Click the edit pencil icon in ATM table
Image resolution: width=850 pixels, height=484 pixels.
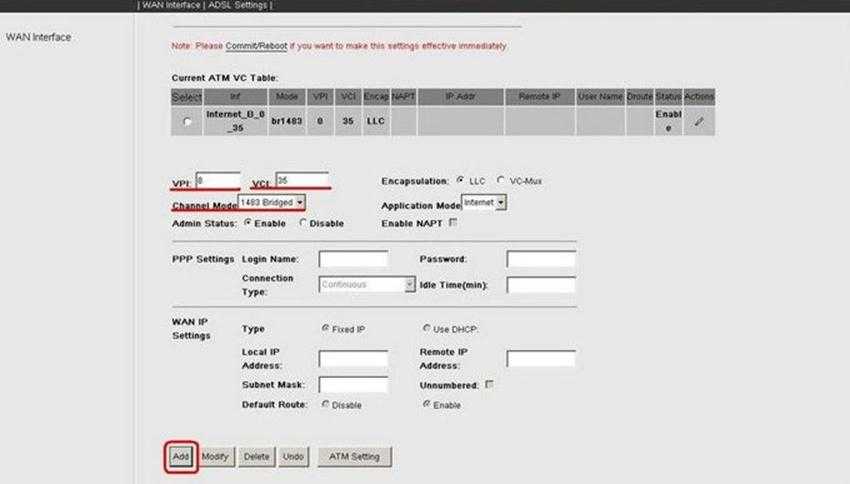click(x=698, y=121)
